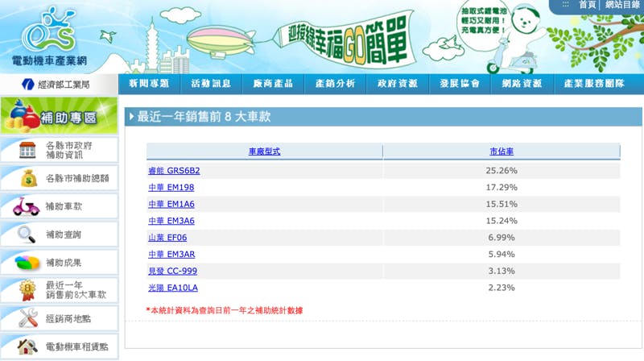Image resolution: width=644 pixels, height=361 pixels.
Task: Open the 政府資源 menu
Action: click(x=398, y=84)
